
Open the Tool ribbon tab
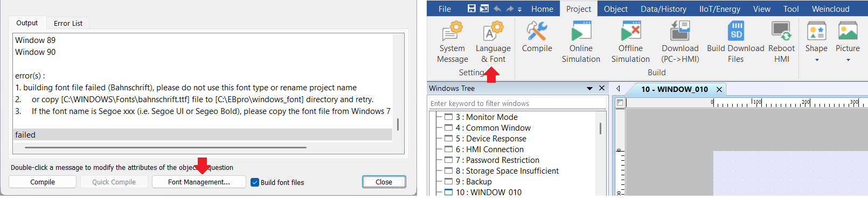[x=791, y=9]
